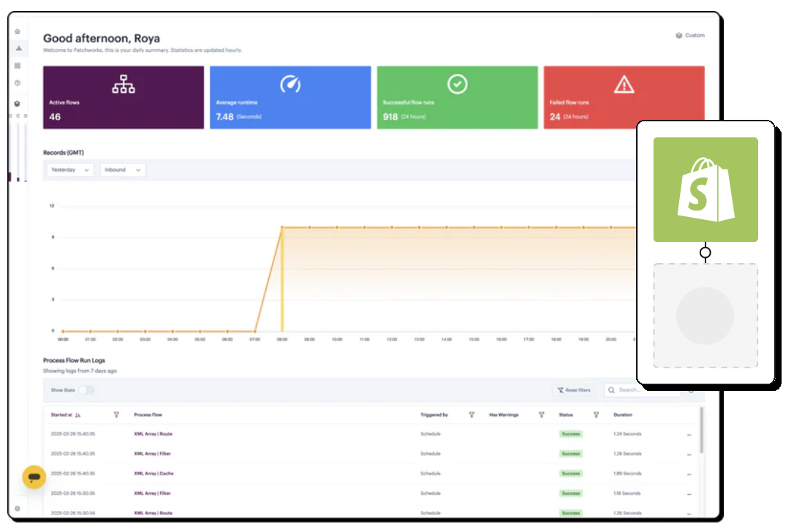Click the Average runtime value 7.48
The image size is (794, 532).
tap(224, 117)
